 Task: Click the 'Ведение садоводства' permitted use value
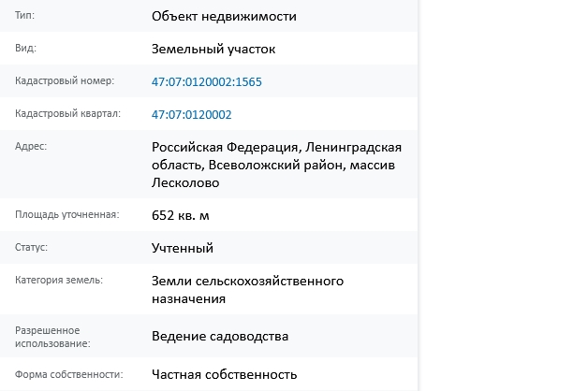click(220, 337)
